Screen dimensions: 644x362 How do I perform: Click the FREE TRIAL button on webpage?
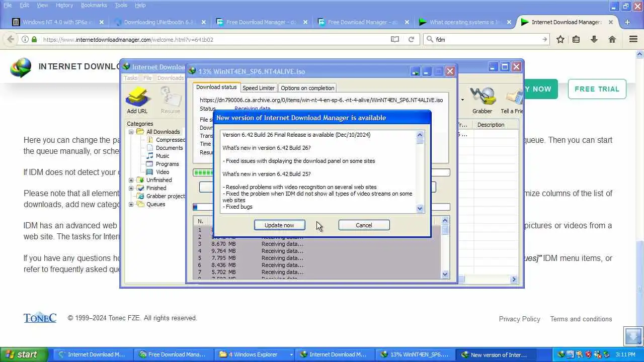(597, 89)
